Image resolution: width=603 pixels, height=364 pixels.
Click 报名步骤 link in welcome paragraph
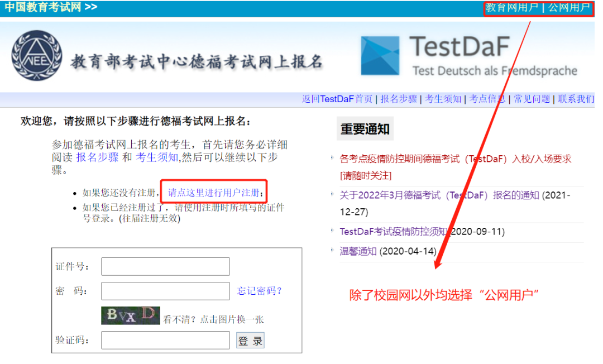pyautogui.click(x=97, y=157)
